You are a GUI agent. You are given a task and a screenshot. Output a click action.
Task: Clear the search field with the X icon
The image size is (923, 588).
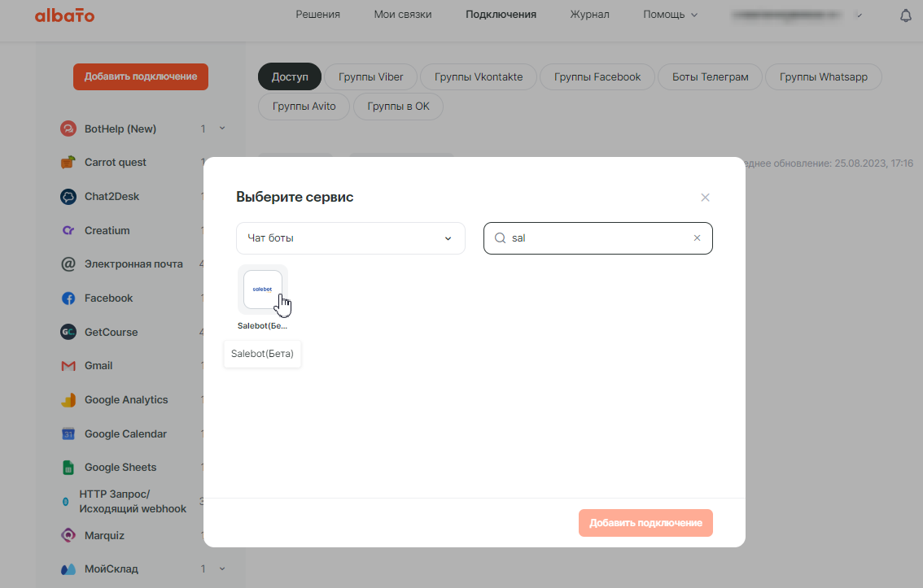697,238
